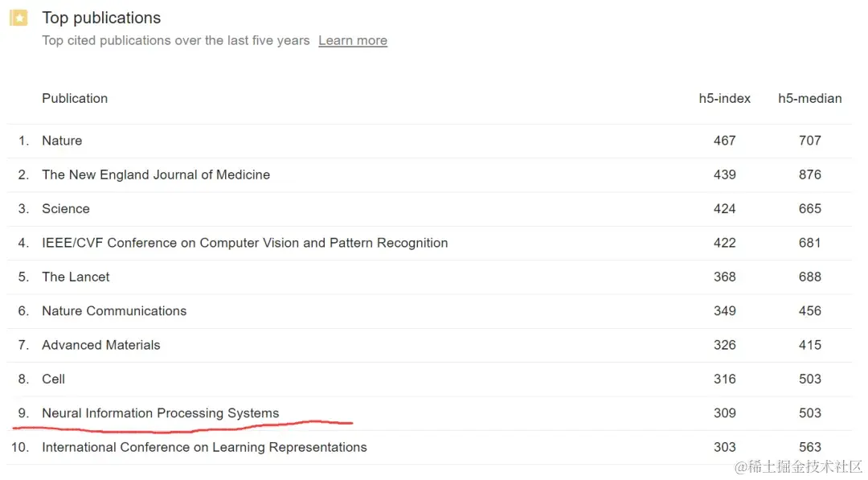Open h5-index 422 for the CVPR row

(x=725, y=243)
